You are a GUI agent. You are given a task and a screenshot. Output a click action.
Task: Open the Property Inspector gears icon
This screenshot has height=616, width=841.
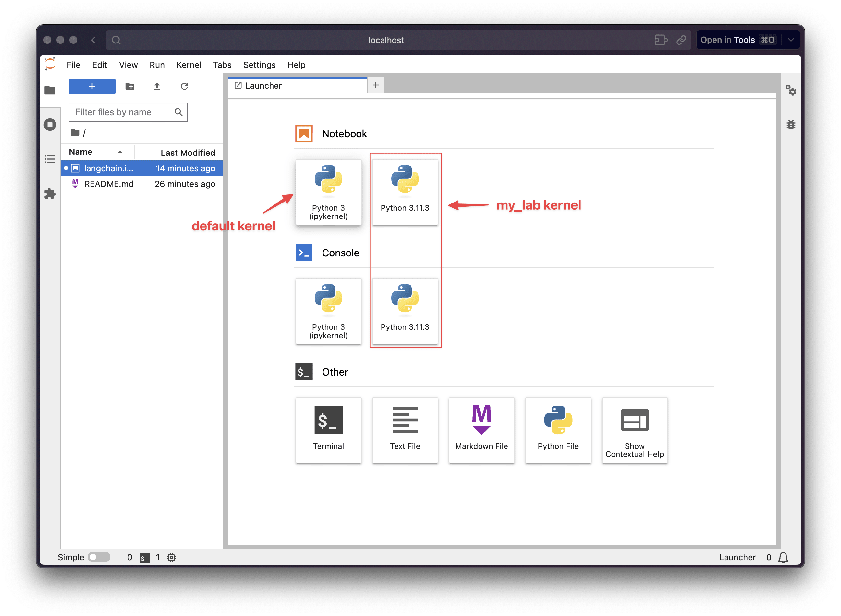pyautogui.click(x=791, y=90)
